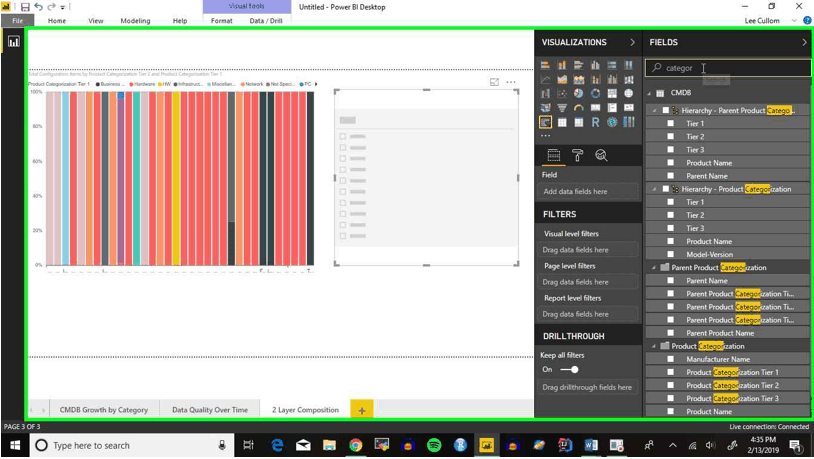Save the report from quick access toolbar

click(x=24, y=7)
